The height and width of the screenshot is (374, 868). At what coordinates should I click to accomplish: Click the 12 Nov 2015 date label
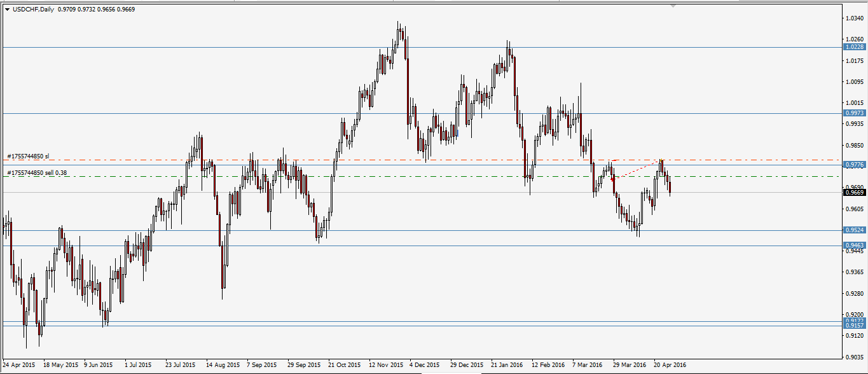[386, 365]
